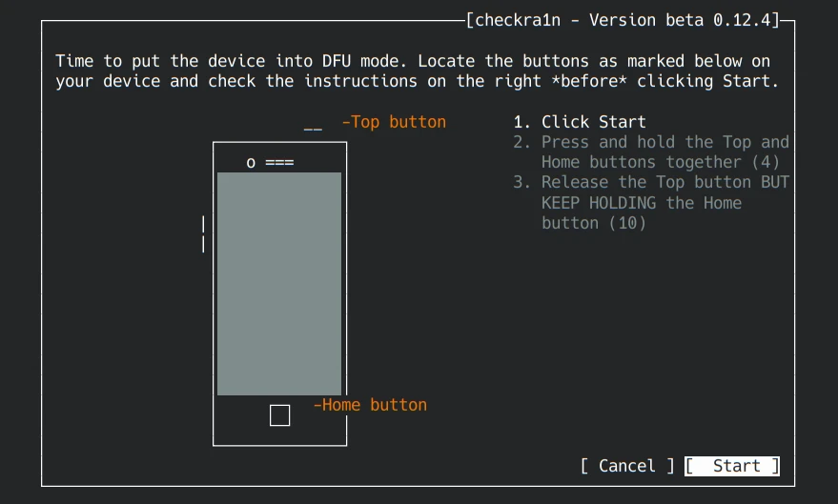This screenshot has width=838, height=504.
Task: Click the 'checkra1n - Version beta 0.12.4' title
Action: (x=623, y=20)
